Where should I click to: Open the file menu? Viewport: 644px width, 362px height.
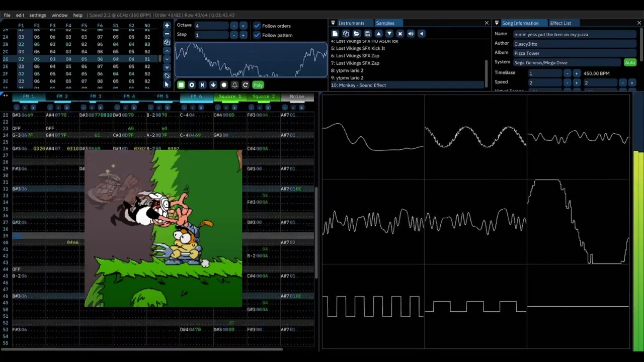tap(7, 15)
